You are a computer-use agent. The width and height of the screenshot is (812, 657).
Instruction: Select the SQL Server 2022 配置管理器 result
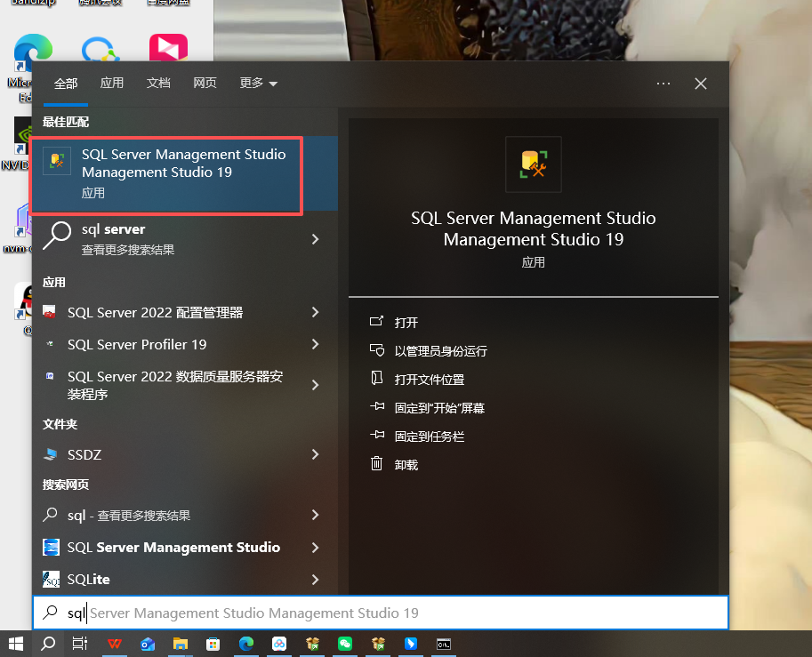pyautogui.click(x=185, y=312)
